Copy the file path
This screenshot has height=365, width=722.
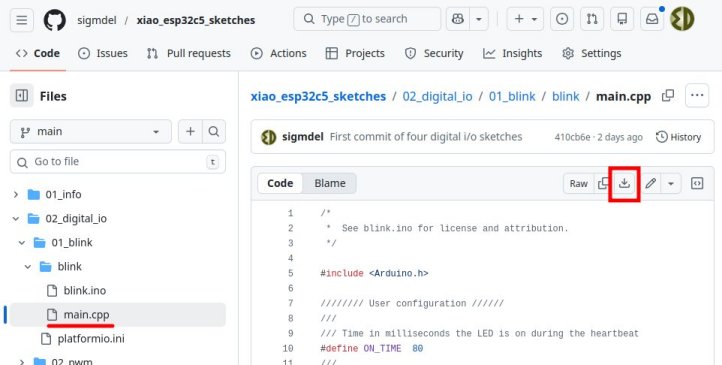coord(668,96)
